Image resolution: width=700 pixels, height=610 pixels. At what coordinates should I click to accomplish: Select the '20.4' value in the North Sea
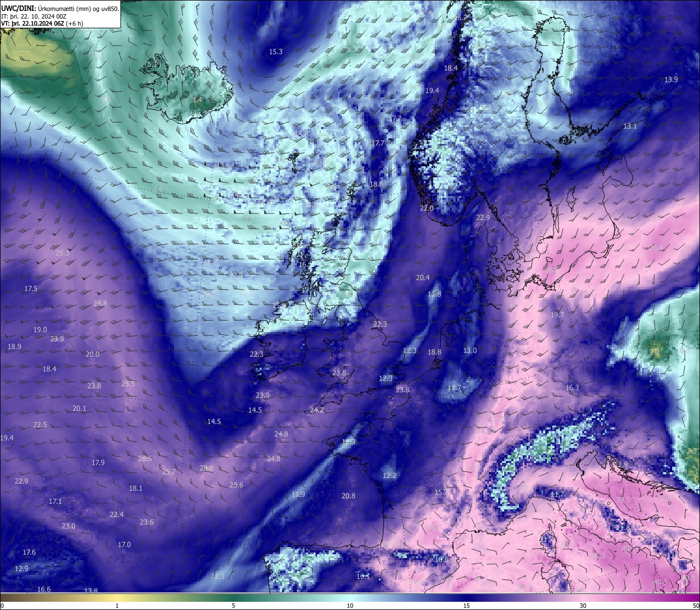423,278
